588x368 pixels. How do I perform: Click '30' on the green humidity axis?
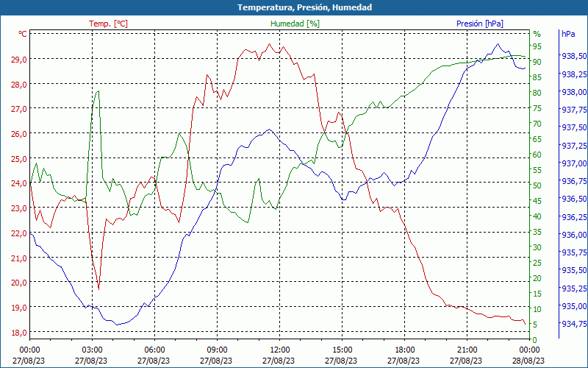[537, 247]
